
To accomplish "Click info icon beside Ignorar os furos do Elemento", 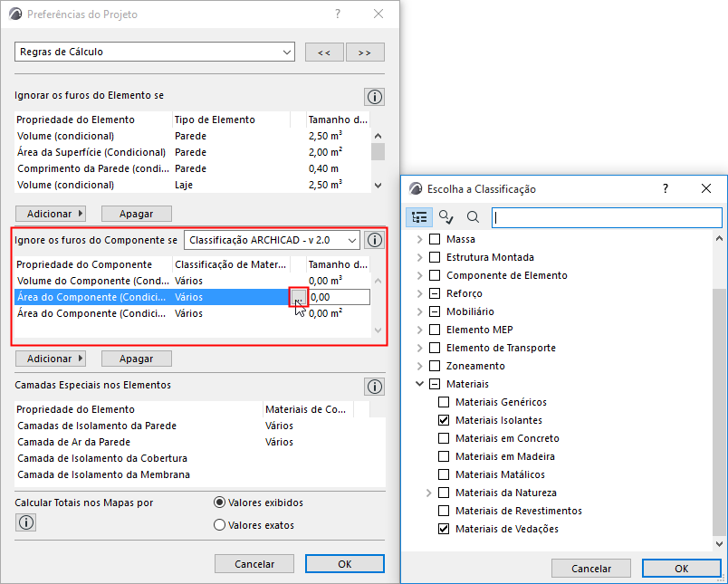I will click(x=374, y=97).
